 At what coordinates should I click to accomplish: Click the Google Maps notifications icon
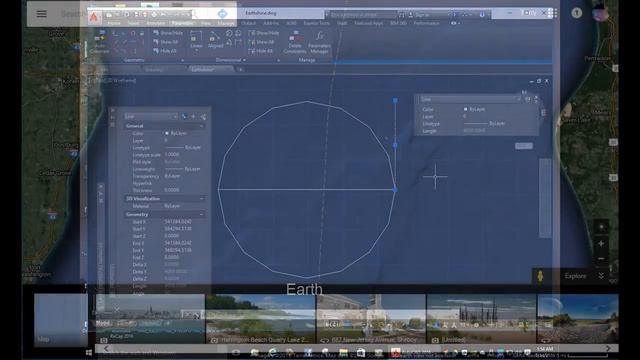pos(577,13)
